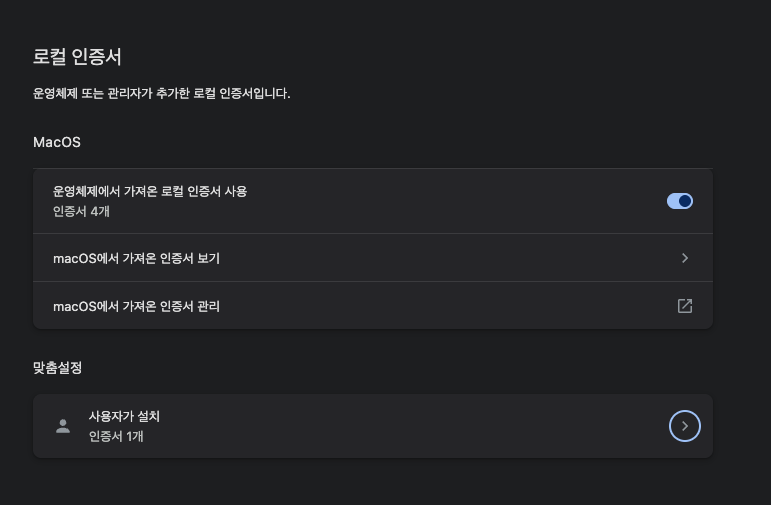This screenshot has width=771, height=505.
Task: Click the chevron on the 'macOS에서 가져온 인증서 보기' row
Action: (685, 258)
